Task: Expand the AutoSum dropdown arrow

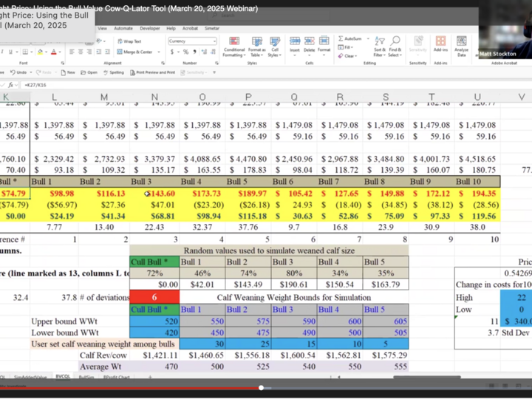Action: click(x=368, y=38)
